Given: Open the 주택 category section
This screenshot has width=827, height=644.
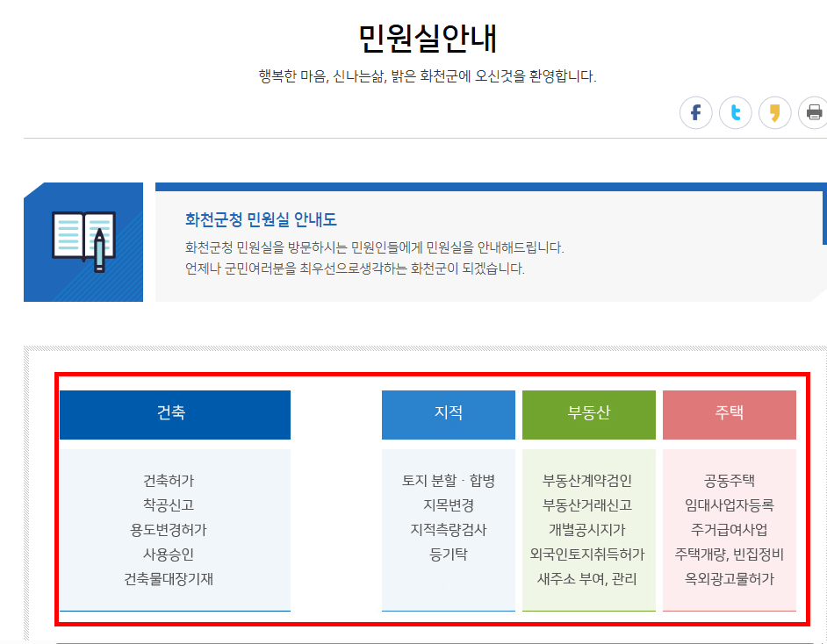Looking at the screenshot, I should (730, 414).
